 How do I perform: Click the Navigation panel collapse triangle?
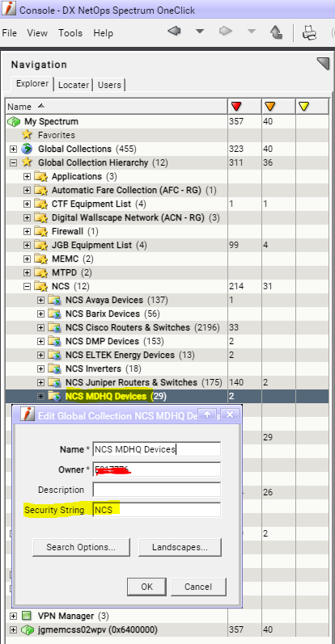pos(324,64)
